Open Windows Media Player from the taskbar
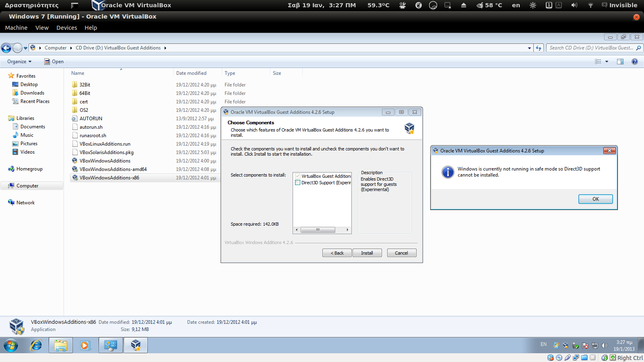The height and width of the screenshot is (362, 644). [x=85, y=346]
